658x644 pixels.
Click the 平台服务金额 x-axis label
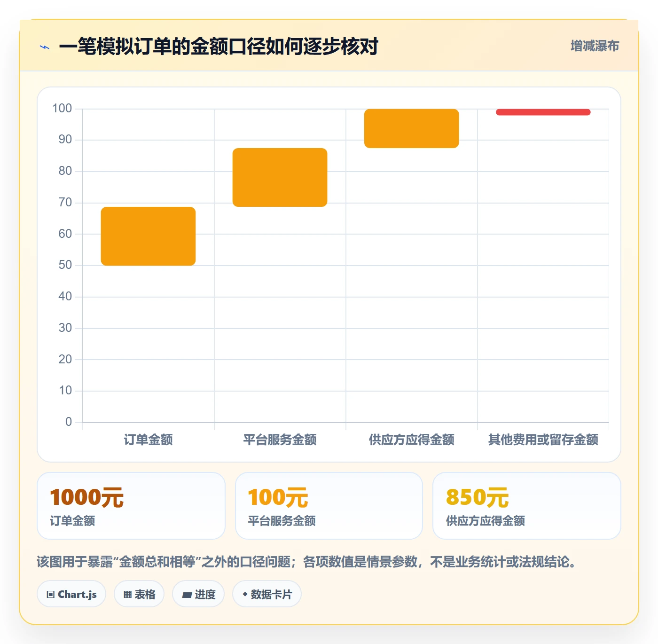click(x=280, y=440)
